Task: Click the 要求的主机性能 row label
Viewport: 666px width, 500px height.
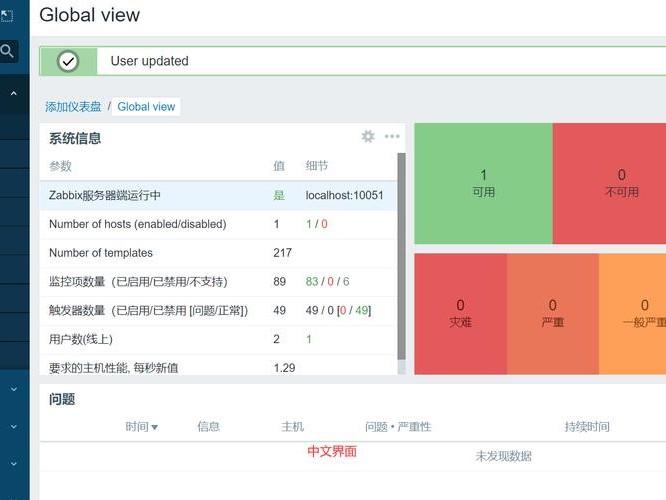Action: [x=113, y=368]
